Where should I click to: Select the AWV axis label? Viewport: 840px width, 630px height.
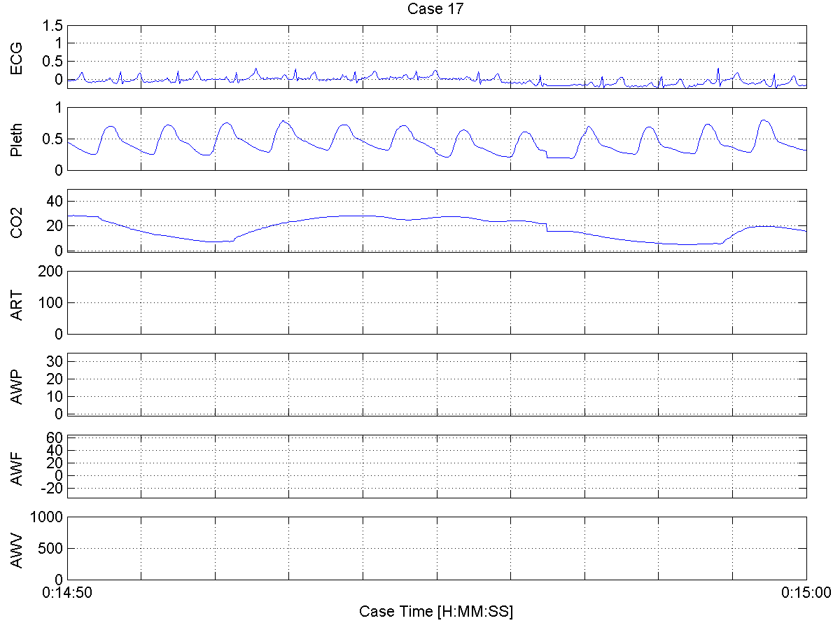pyautogui.click(x=16, y=549)
